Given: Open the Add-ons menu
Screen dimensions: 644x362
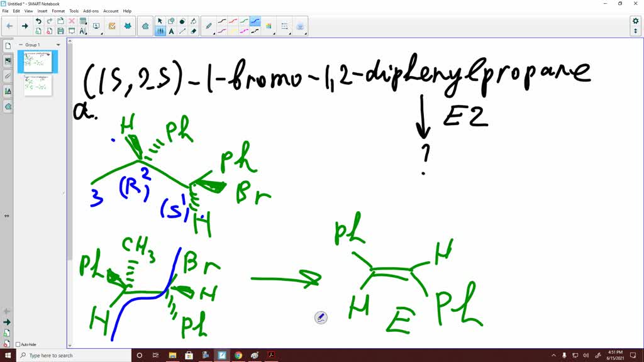Looking at the screenshot, I should coord(91,11).
